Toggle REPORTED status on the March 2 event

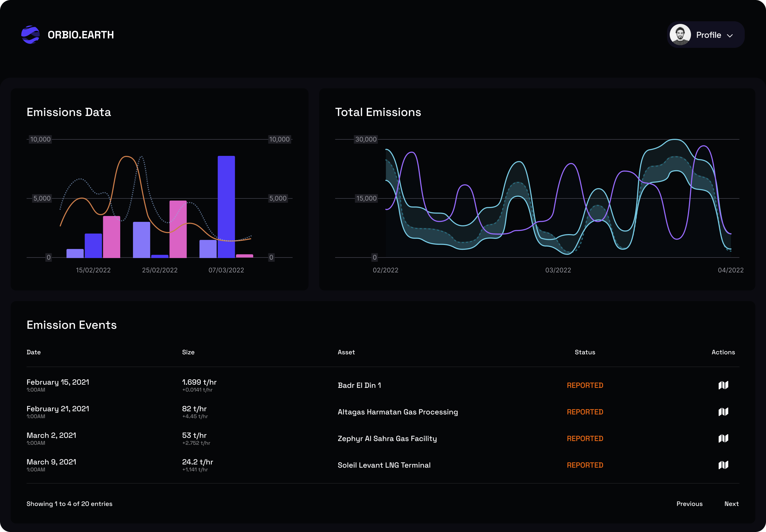585,438
